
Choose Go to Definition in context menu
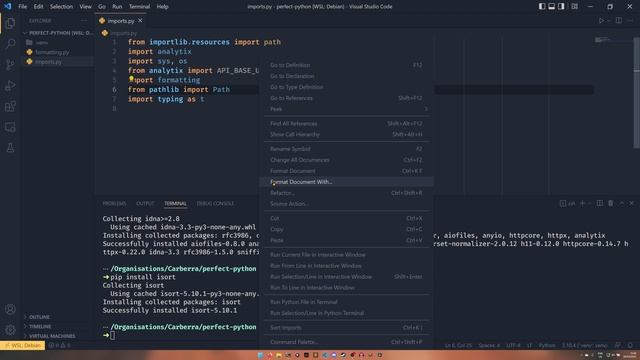tap(346, 65)
